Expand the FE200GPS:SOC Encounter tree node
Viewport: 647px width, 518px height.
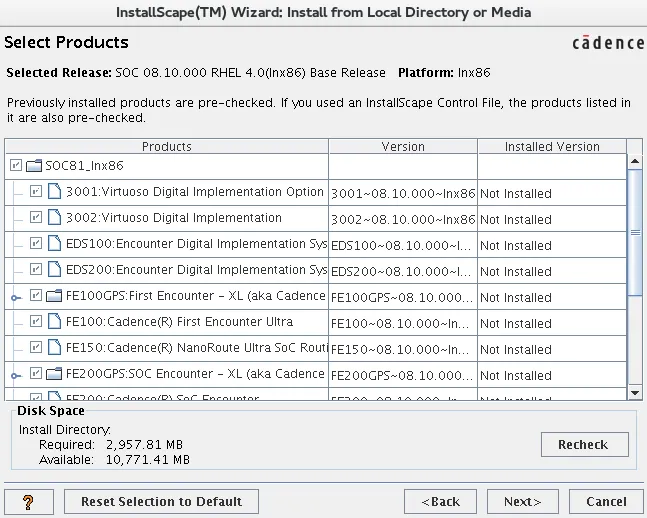pyautogui.click(x=15, y=375)
